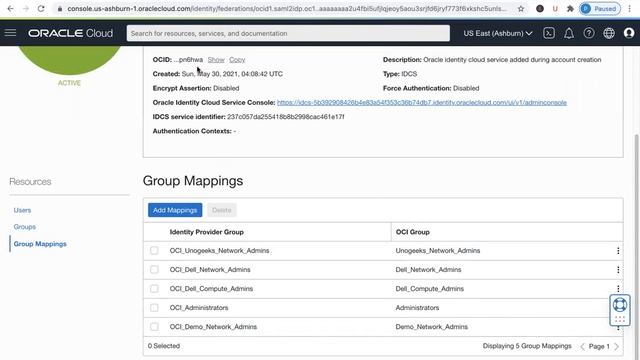Image resolution: width=640 pixels, height=360 pixels.
Task: Click the Paused profile chip
Action: click(600, 9)
